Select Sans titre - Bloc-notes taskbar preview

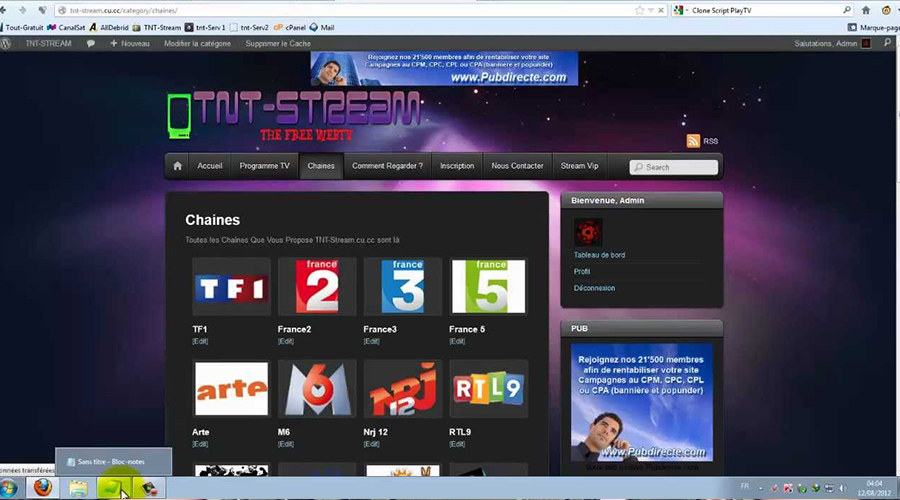pos(113,462)
